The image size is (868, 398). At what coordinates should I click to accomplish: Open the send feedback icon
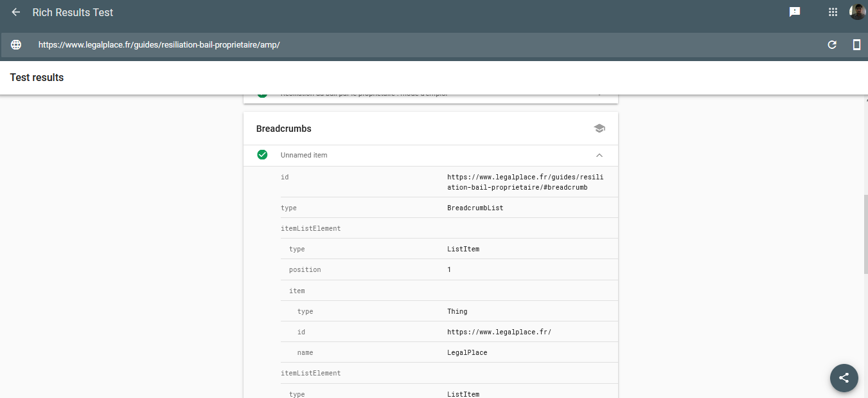795,12
